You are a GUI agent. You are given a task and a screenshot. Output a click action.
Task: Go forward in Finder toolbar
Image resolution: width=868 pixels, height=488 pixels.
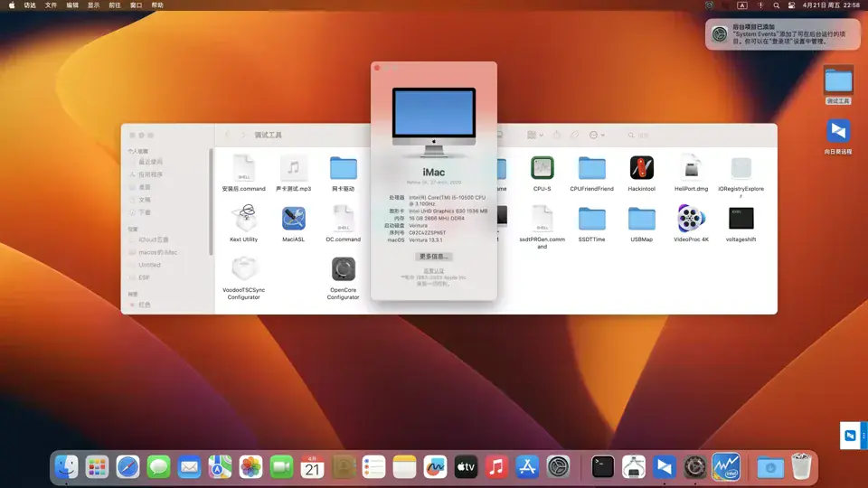[x=243, y=135]
